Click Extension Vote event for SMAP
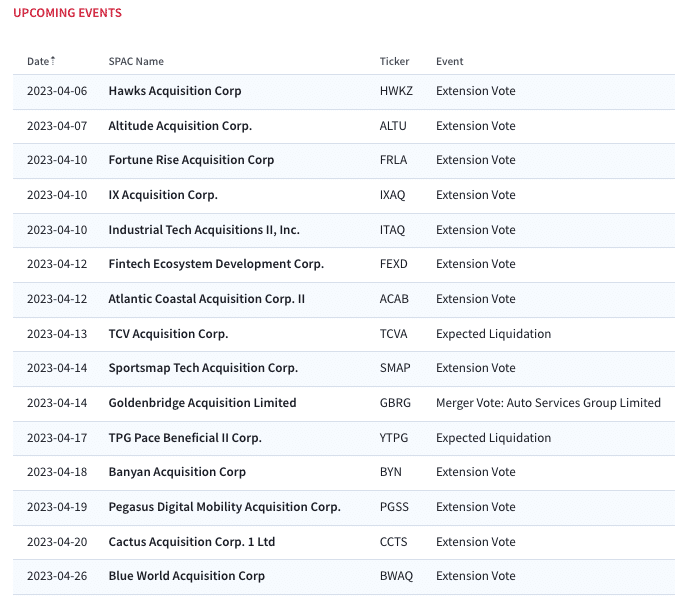675x600 pixels. [476, 368]
